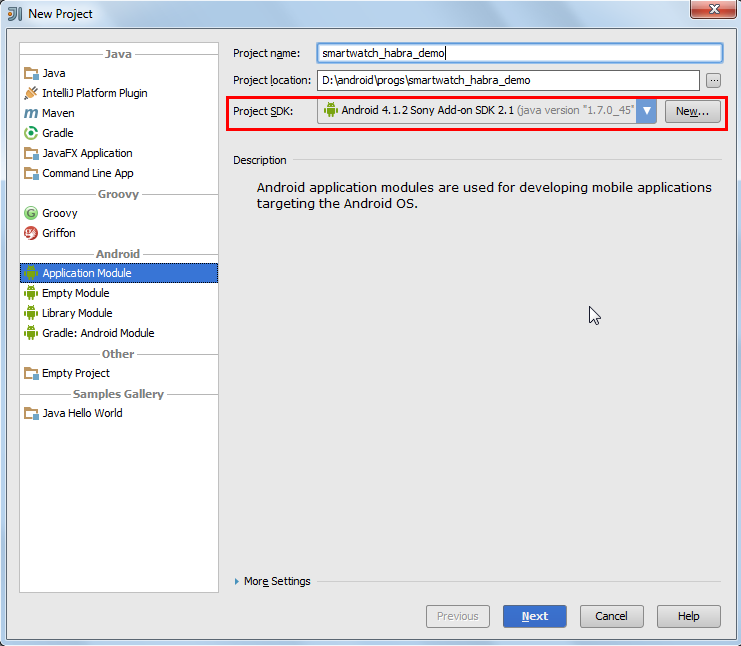Image resolution: width=741 pixels, height=646 pixels.
Task: Click the Project SDK label
Action: pyautogui.click(x=263, y=112)
